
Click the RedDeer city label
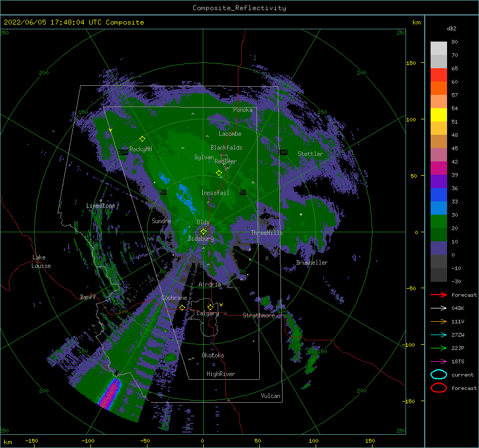tap(226, 161)
